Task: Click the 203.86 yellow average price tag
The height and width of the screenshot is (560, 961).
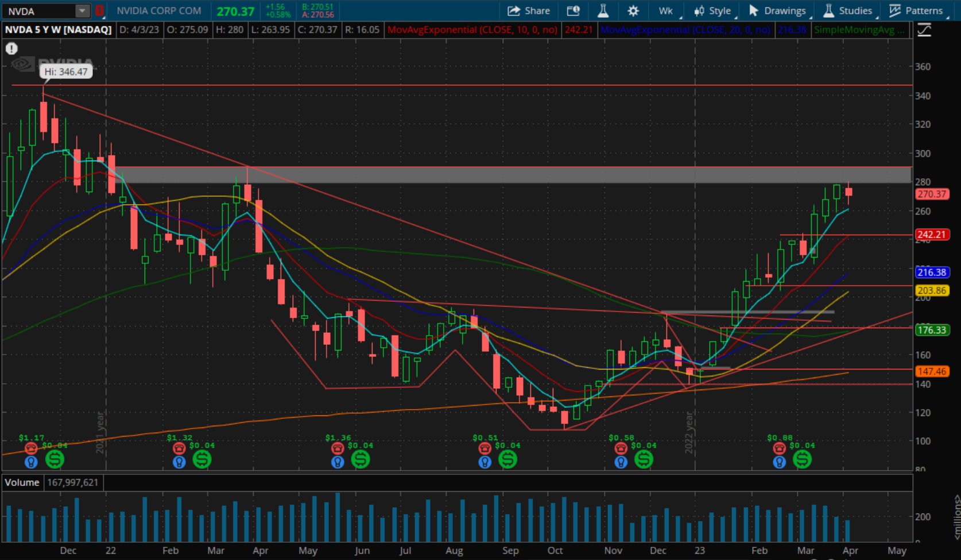Action: coord(932,290)
